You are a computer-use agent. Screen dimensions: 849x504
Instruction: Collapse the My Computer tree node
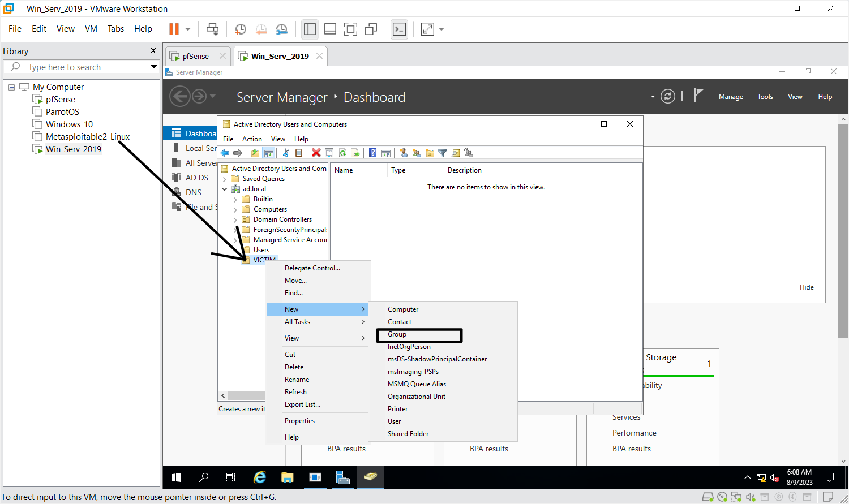coord(11,87)
